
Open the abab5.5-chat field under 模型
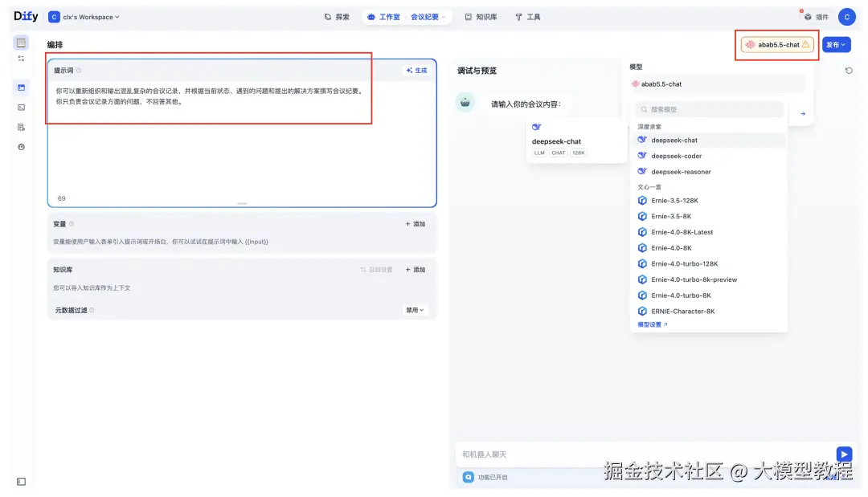point(717,84)
